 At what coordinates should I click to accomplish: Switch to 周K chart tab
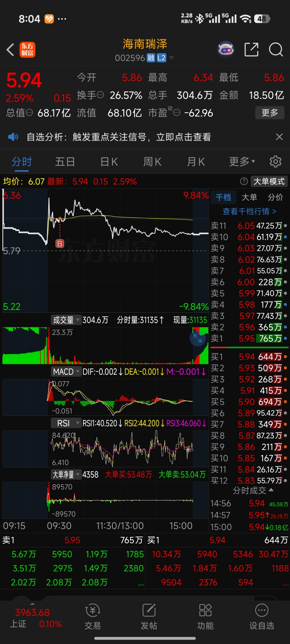pyautogui.click(x=152, y=161)
